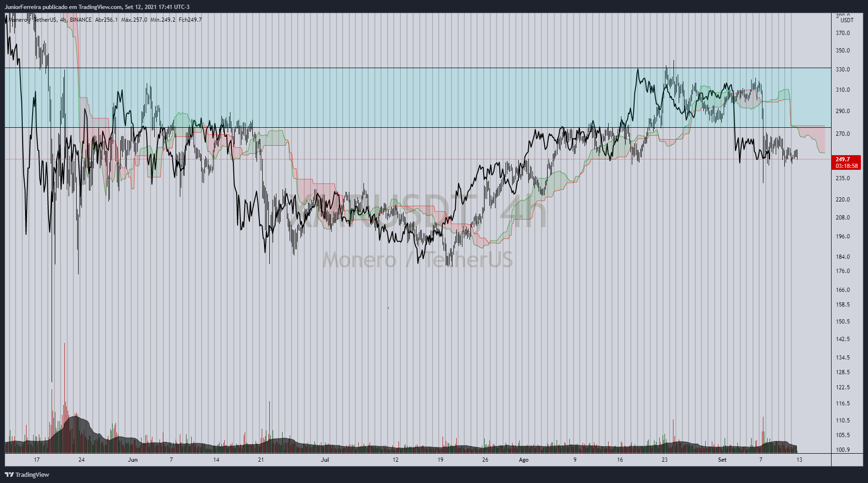Click the '26' date label on time axis
The height and width of the screenshot is (483, 868).
click(x=485, y=460)
